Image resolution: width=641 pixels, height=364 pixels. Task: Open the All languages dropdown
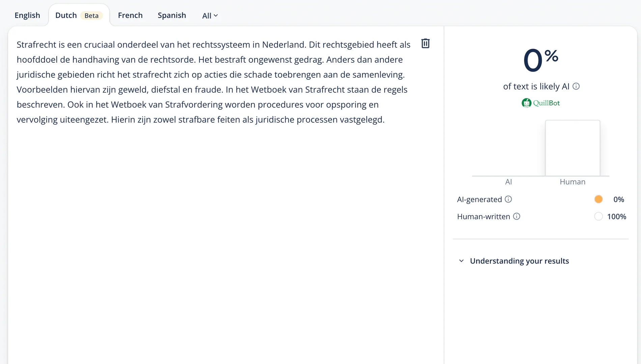[x=210, y=16]
